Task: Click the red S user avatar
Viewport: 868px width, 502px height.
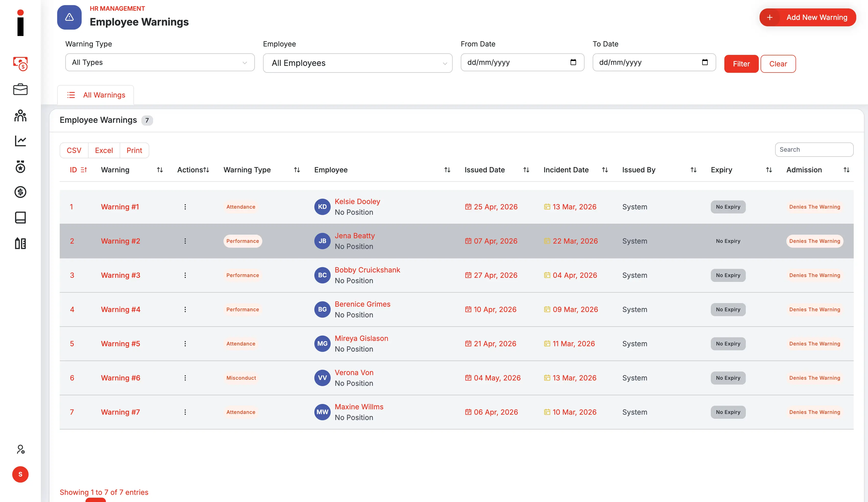Action: pyautogui.click(x=20, y=474)
